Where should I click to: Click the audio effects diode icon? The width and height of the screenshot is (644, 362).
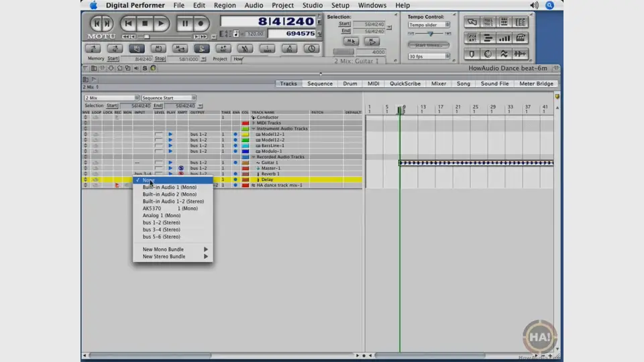point(520,54)
